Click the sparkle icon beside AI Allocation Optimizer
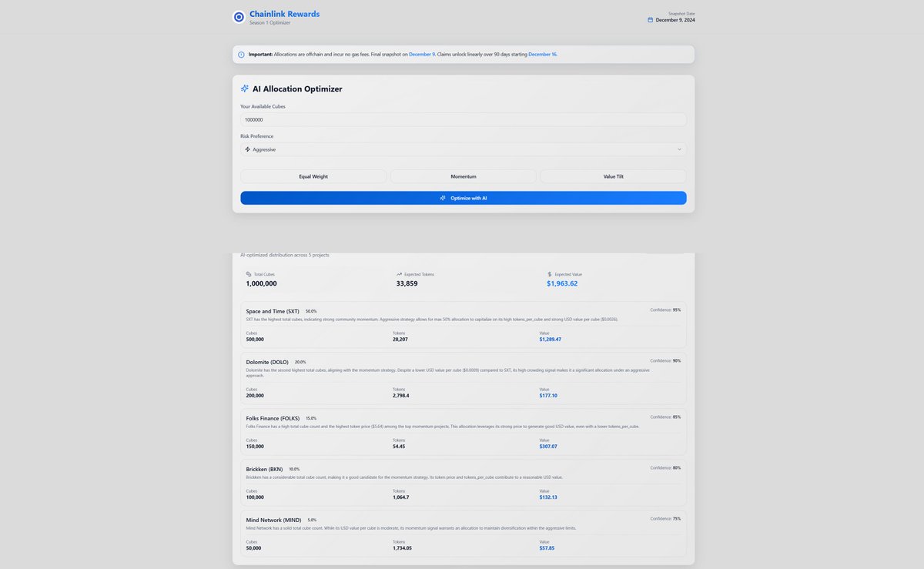The height and width of the screenshot is (569, 924). point(245,89)
